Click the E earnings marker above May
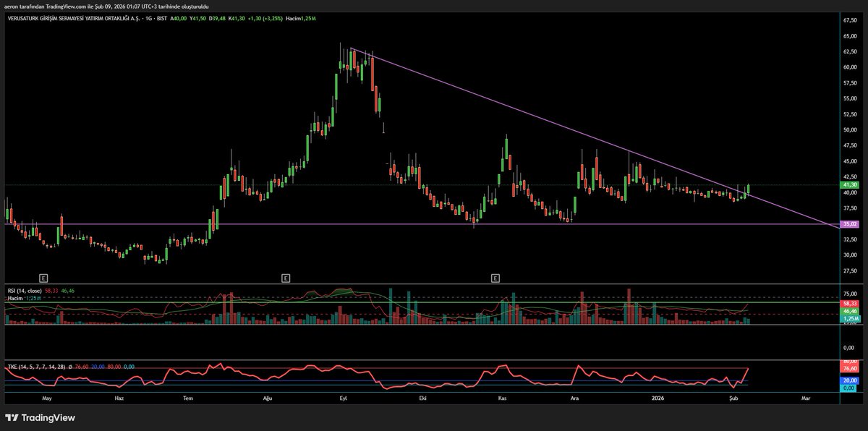The height and width of the screenshot is (431, 868). coord(43,278)
